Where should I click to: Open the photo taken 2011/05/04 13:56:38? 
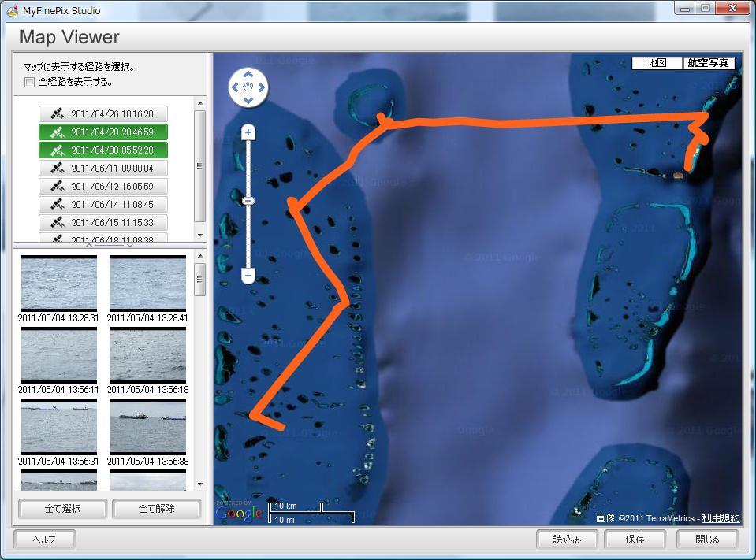[148, 427]
